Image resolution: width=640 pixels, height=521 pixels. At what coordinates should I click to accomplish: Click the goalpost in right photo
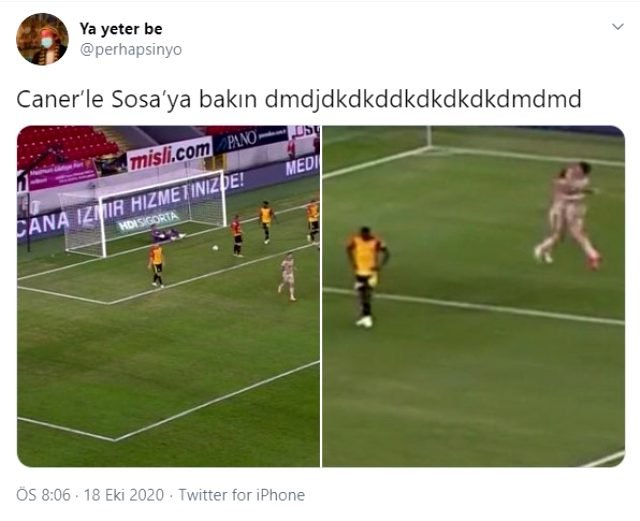coord(429,136)
